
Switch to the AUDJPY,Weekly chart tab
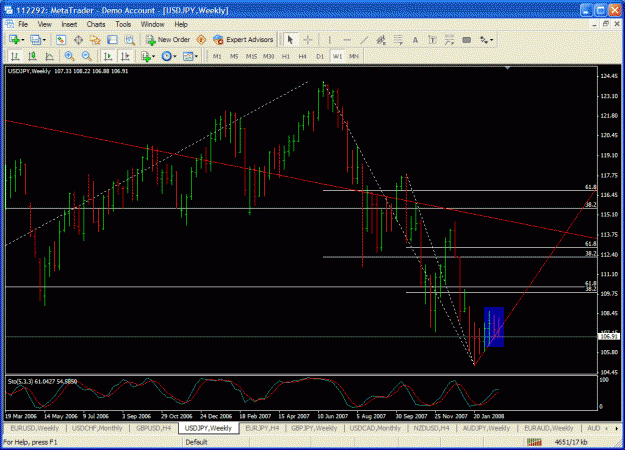(x=486, y=428)
